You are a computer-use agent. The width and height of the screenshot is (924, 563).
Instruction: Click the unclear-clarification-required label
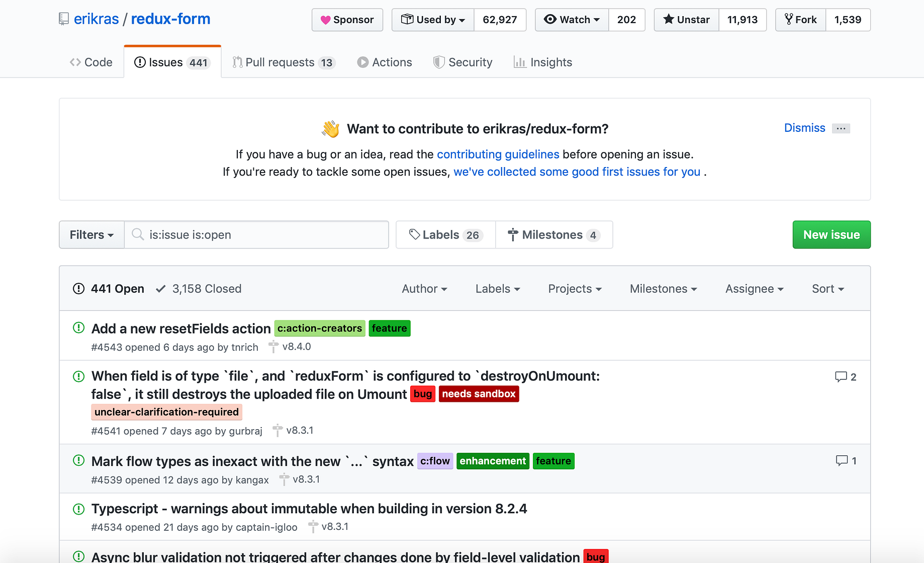(x=166, y=412)
